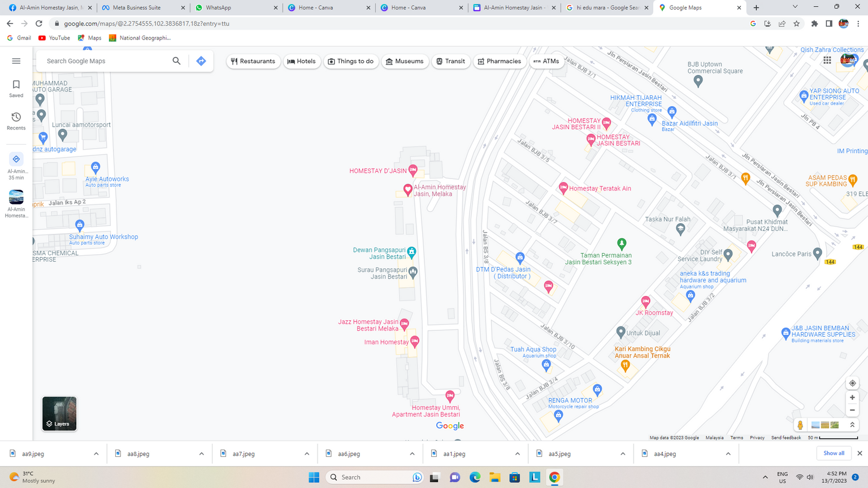The image size is (868, 488).
Task: Click Taman Permainan Jasin Bestari park marker
Action: 622,244
